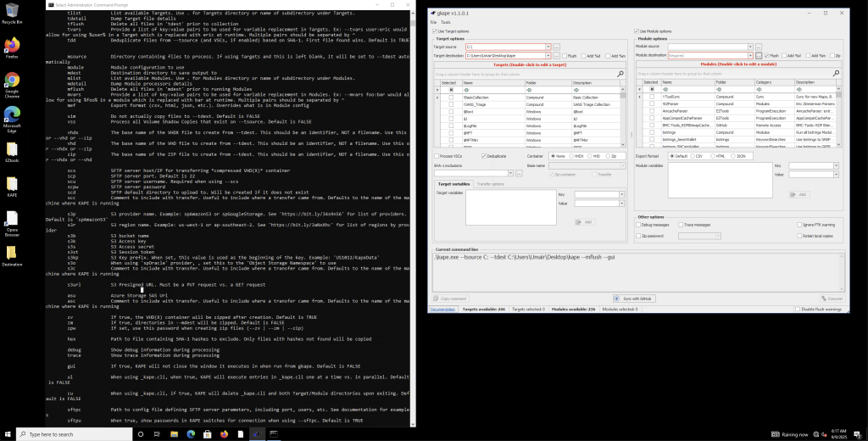Toggle Deduplicate checkbox

[x=484, y=156]
